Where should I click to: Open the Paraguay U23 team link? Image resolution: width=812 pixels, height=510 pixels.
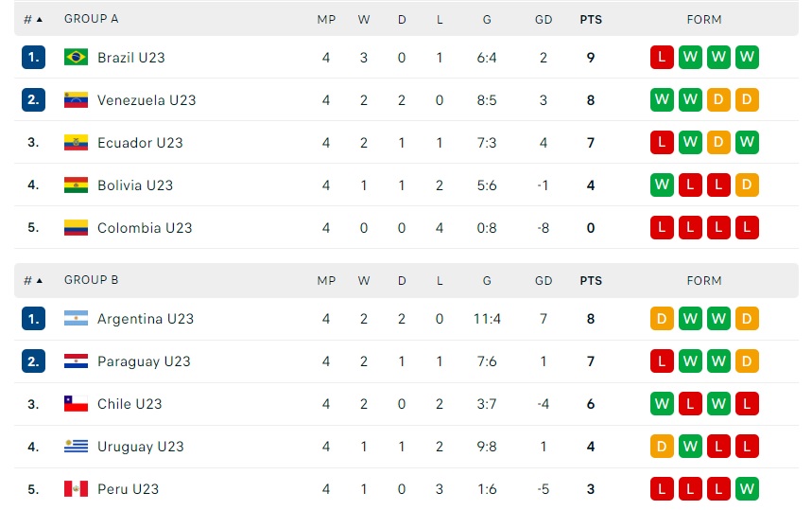(144, 361)
